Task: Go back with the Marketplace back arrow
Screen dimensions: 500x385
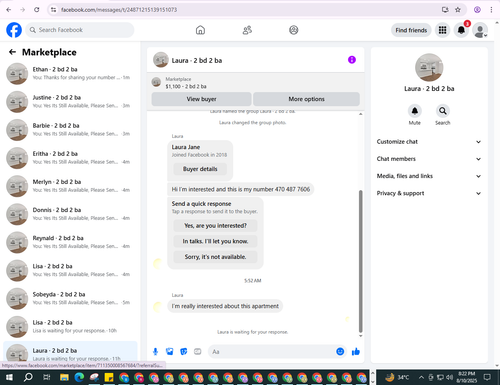Action: point(12,52)
